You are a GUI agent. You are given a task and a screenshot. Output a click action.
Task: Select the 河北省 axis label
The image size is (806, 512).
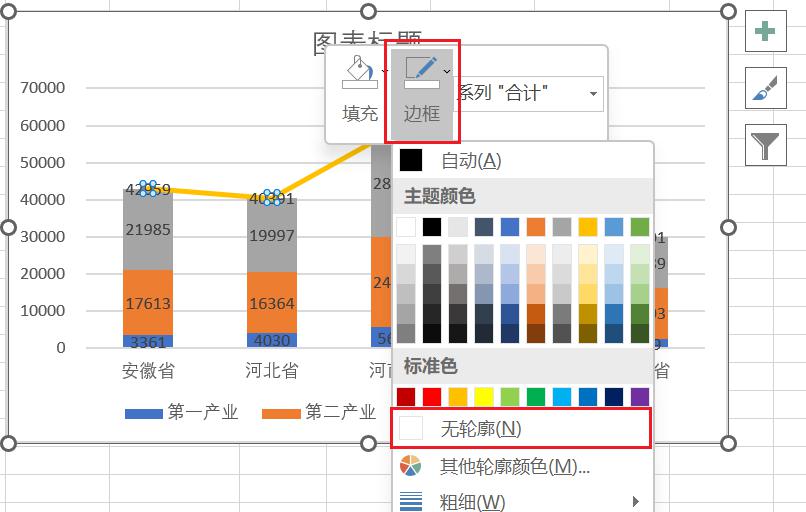pyautogui.click(x=271, y=370)
